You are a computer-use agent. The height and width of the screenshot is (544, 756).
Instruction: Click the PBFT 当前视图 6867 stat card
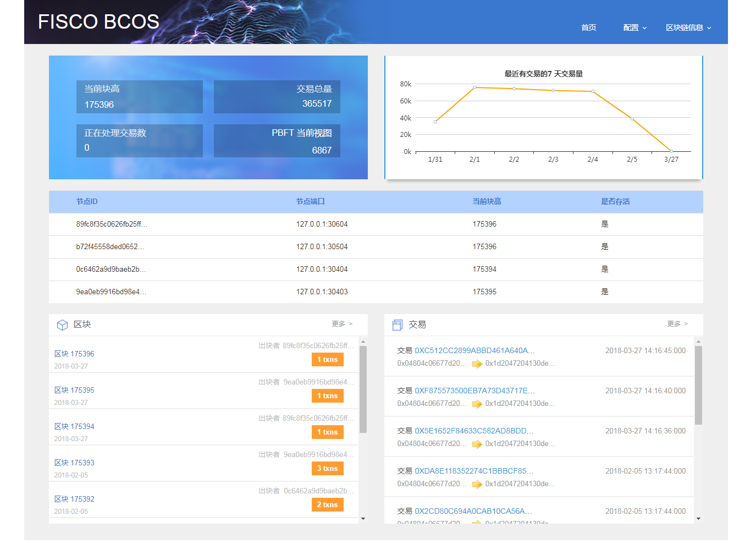(277, 141)
